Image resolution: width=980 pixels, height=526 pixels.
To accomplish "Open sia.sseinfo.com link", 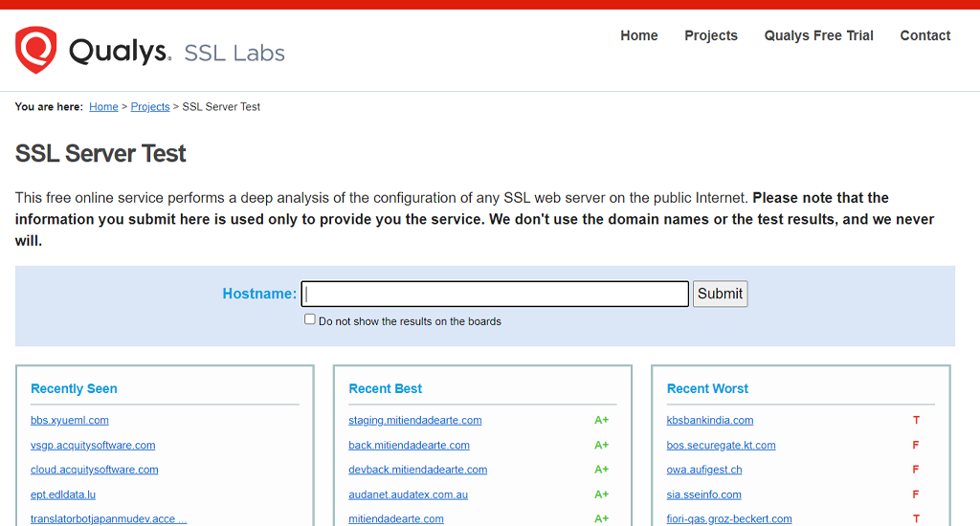I will click(703, 494).
